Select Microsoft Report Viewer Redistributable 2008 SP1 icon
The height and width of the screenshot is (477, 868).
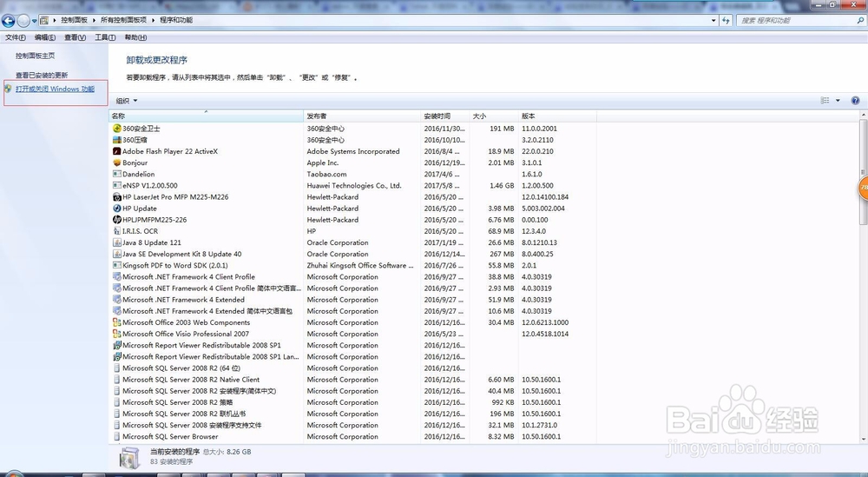point(117,345)
